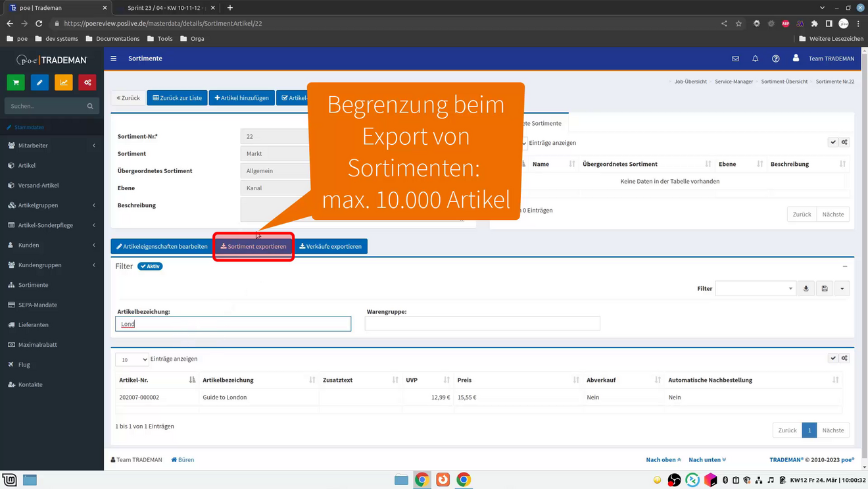Toggle the hamburger menu next to Sortimente
Screen dimensions: 868x489
pos(114,59)
